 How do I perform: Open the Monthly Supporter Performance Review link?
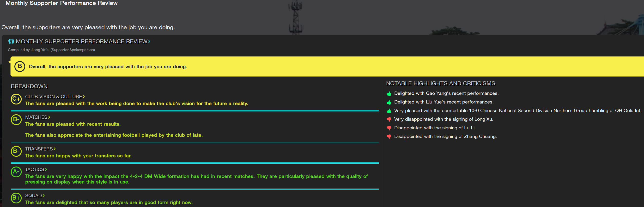pyautogui.click(x=83, y=41)
